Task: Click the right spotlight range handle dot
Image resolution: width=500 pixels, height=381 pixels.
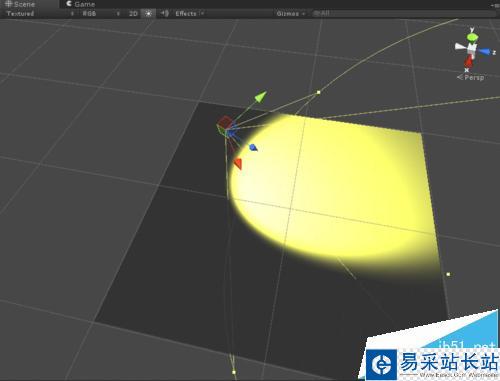Action: pos(448,274)
